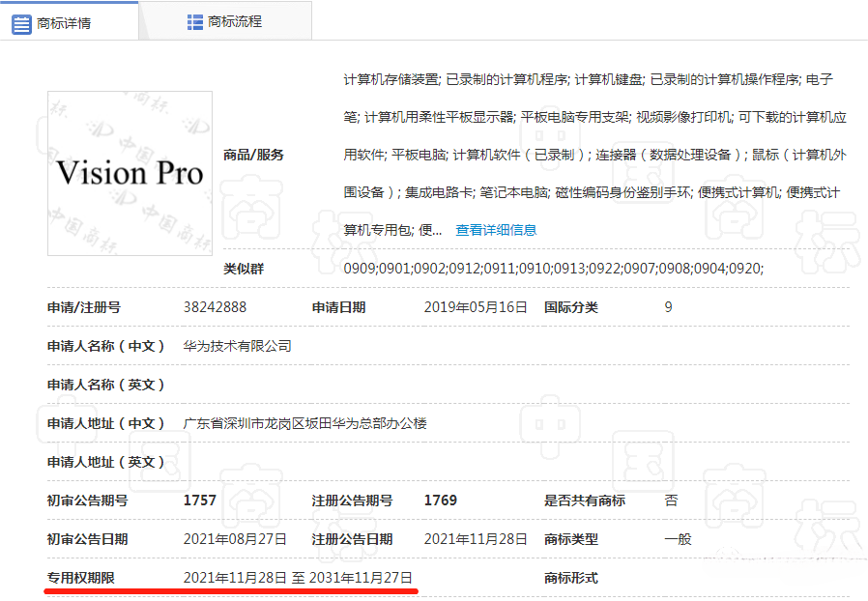Click registration announcement date 2021年11月28日
The width and height of the screenshot is (868, 601).
pyautogui.click(x=476, y=539)
